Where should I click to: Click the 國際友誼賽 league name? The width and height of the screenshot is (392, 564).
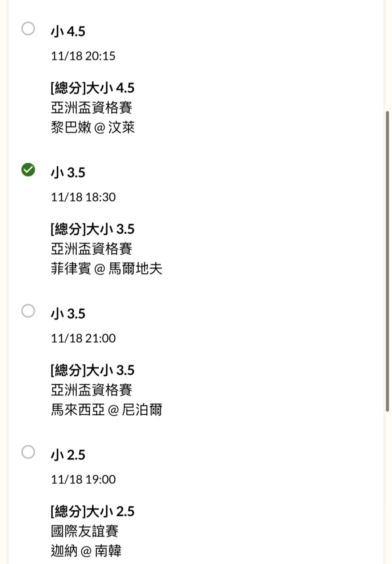coord(85,531)
